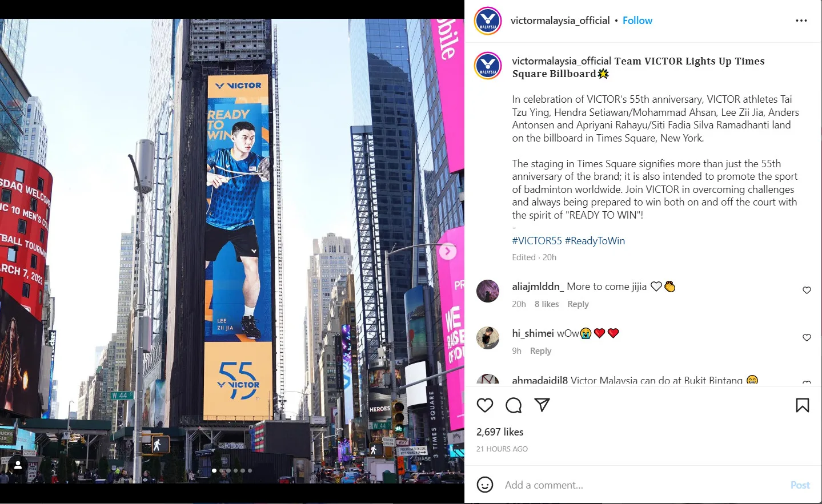Like aliajmlddn_'s comment heart
Viewport: 822px width, 504px height.
pyautogui.click(x=807, y=291)
